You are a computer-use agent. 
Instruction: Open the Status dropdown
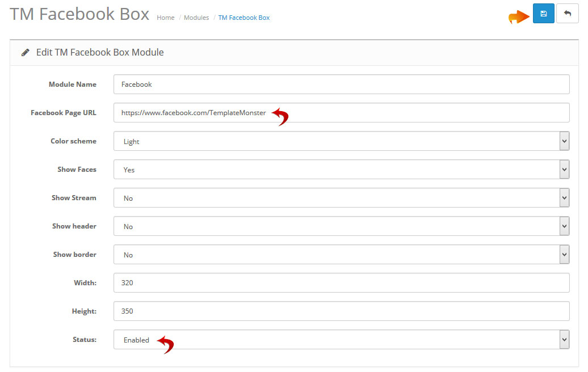point(341,340)
